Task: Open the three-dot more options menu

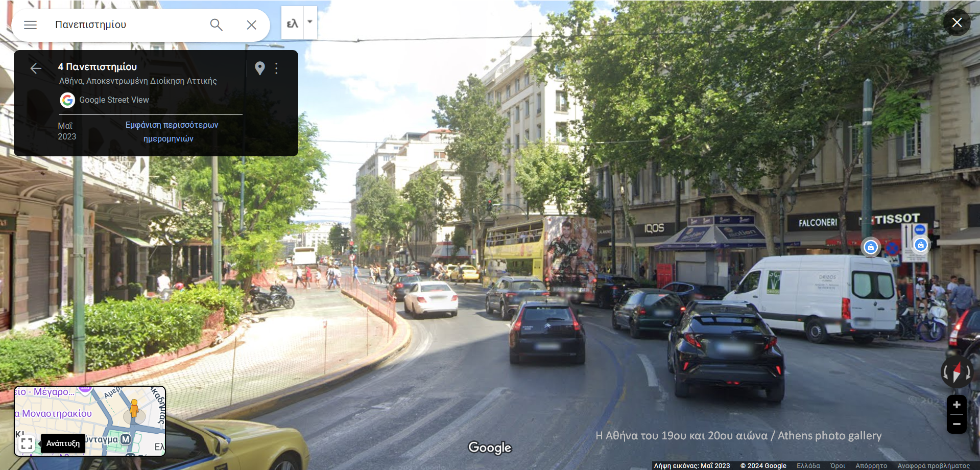Action: 276,68
